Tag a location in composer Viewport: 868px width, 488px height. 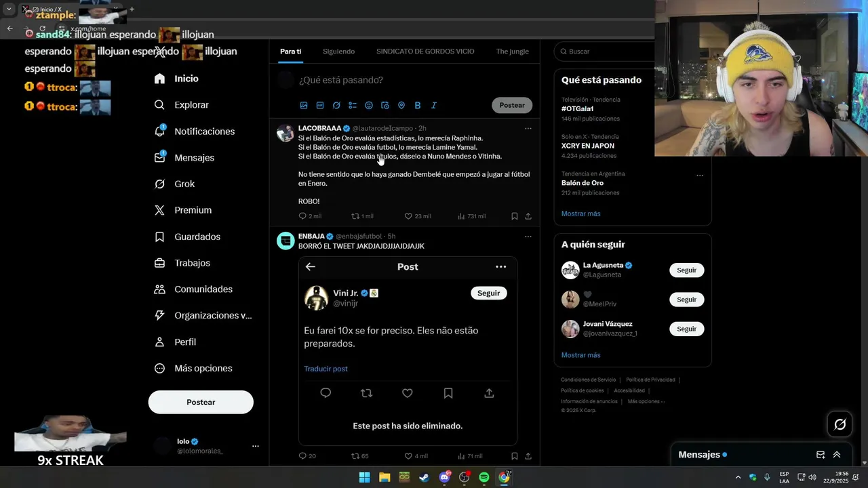(x=401, y=105)
